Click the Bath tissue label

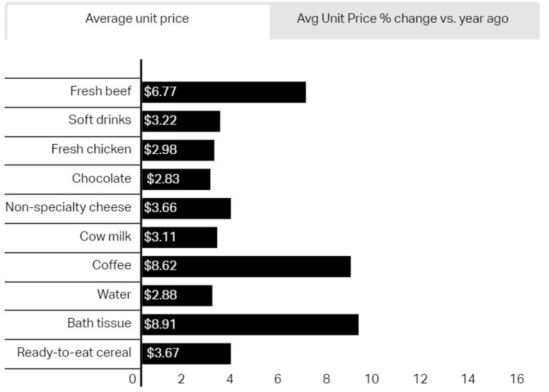point(100,323)
